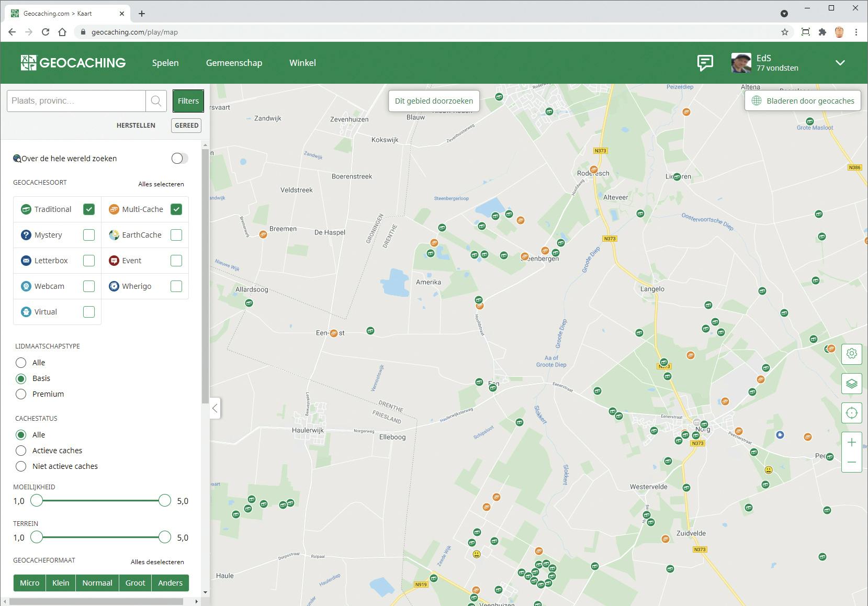Viewport: 868px width, 606px height.
Task: Collapse the filter sidebar panel
Action: click(215, 408)
